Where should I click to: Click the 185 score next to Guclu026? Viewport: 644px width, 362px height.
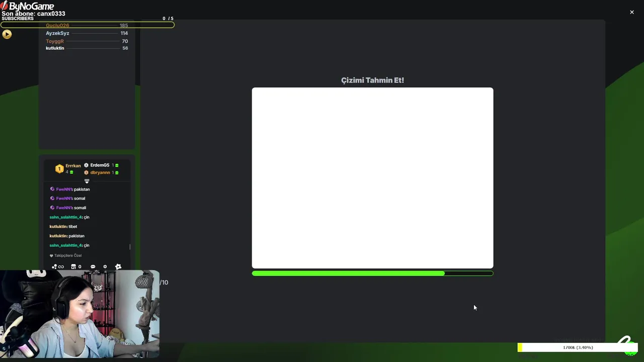tap(124, 25)
